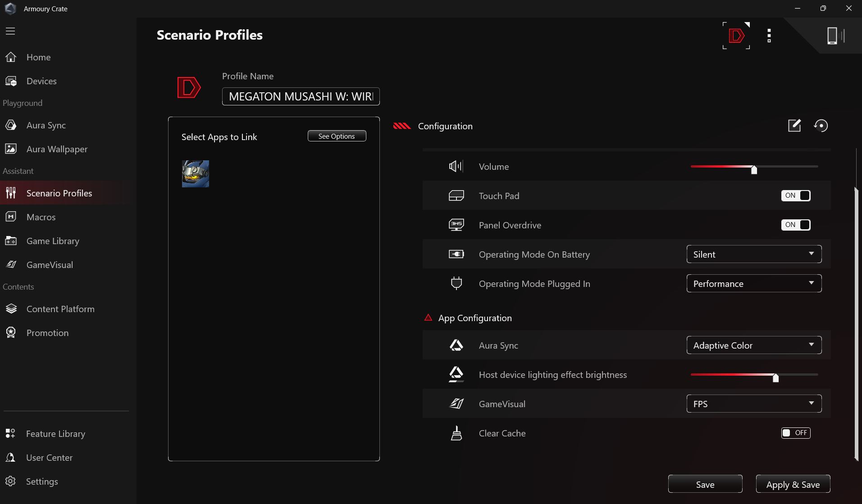Go to Aura Sync in sidebar
862x504 pixels.
(x=46, y=125)
